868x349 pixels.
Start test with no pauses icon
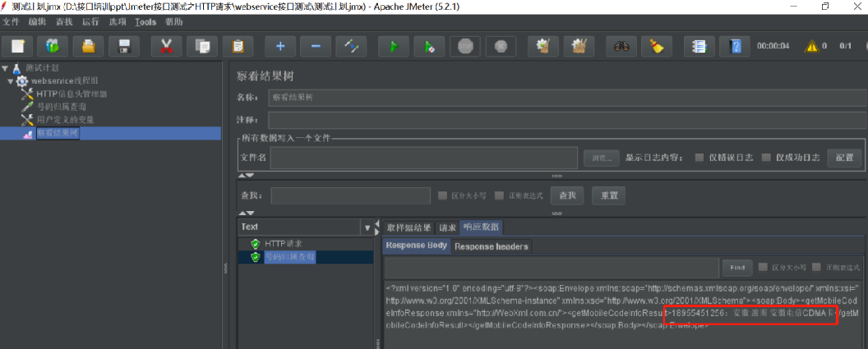pyautogui.click(x=429, y=46)
